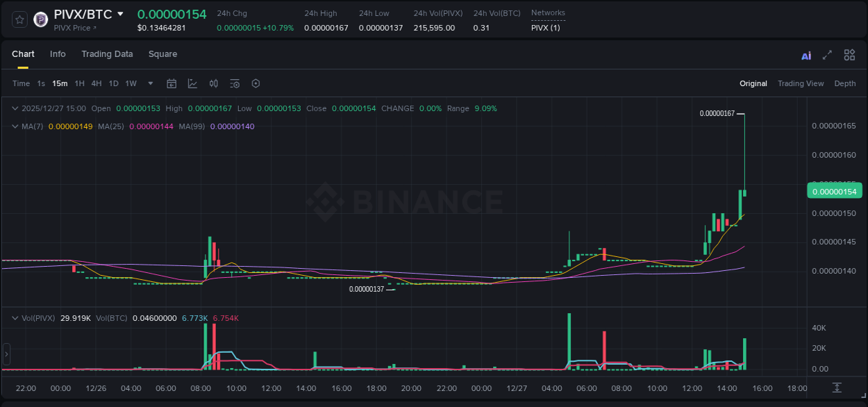The height and width of the screenshot is (407, 868).
Task: Collapse the OHLC price info row
Action: (15, 108)
